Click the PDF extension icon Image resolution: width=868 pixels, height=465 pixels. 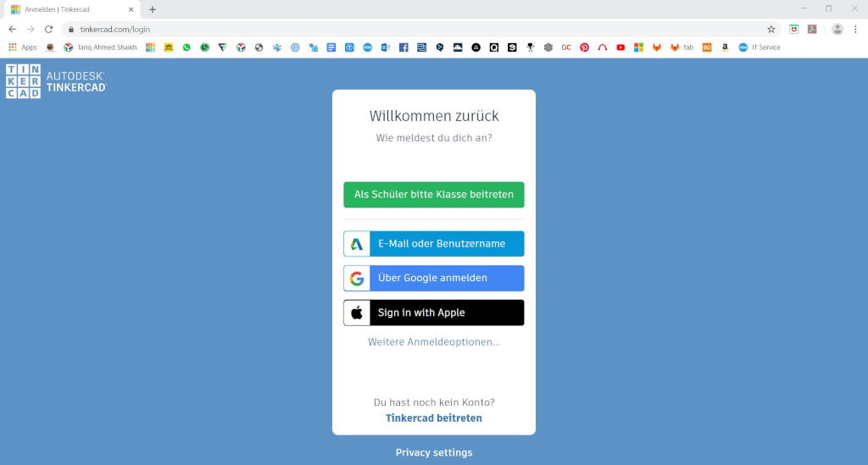tap(812, 30)
